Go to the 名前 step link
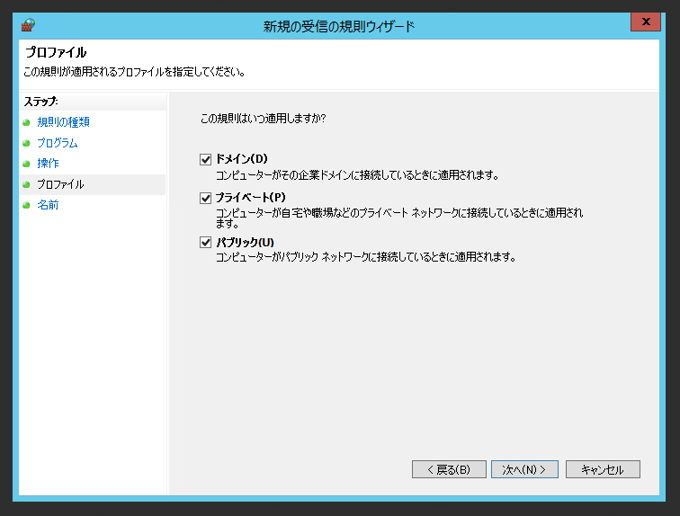 48,205
